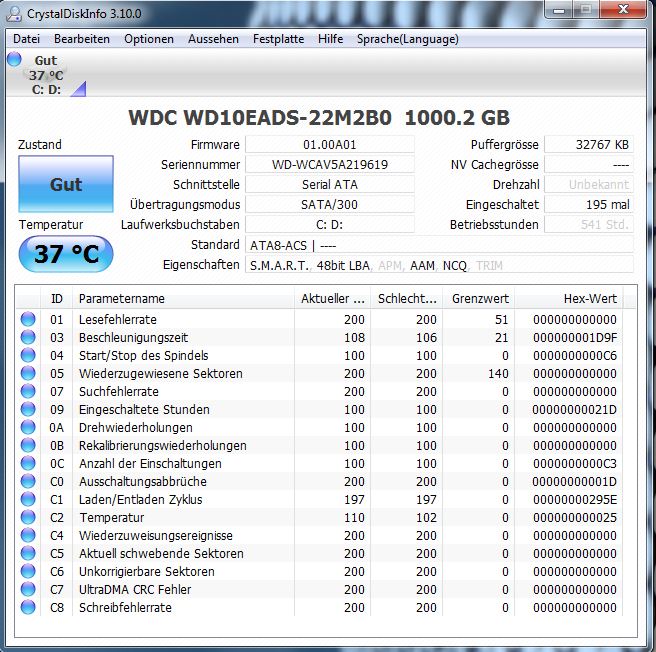Click the status icon for Lesefehlerrate row

28,319
